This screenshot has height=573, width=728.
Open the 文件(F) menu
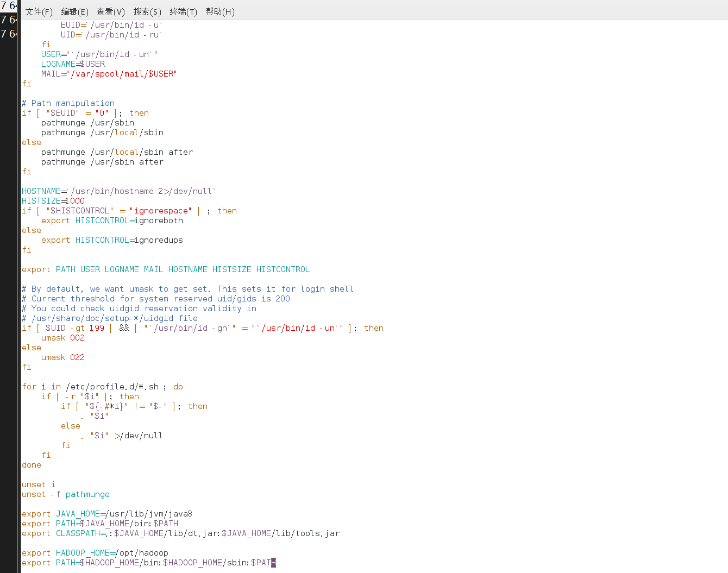click(39, 11)
